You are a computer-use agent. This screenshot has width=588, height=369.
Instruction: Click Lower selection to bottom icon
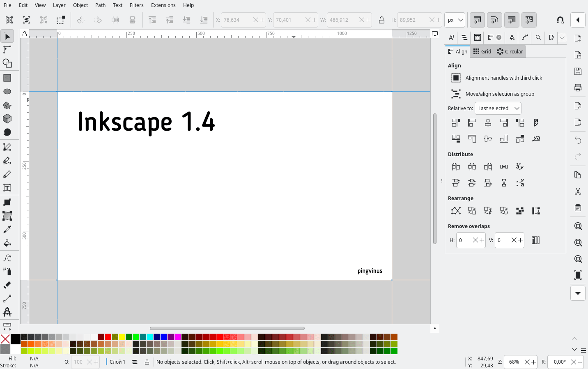click(204, 20)
